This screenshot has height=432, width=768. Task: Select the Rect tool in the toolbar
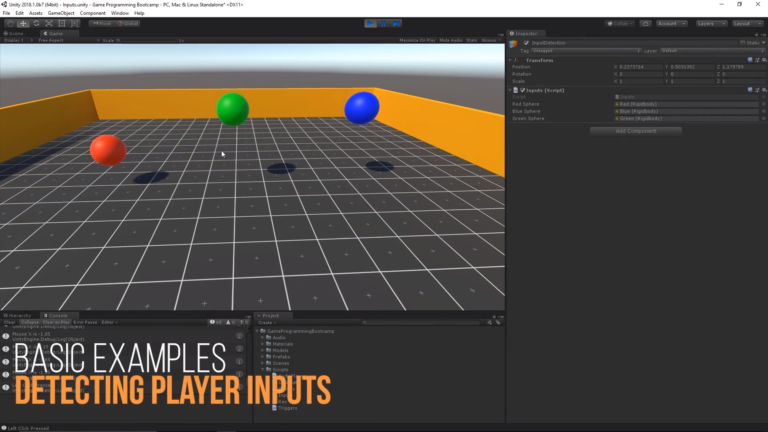(x=61, y=24)
